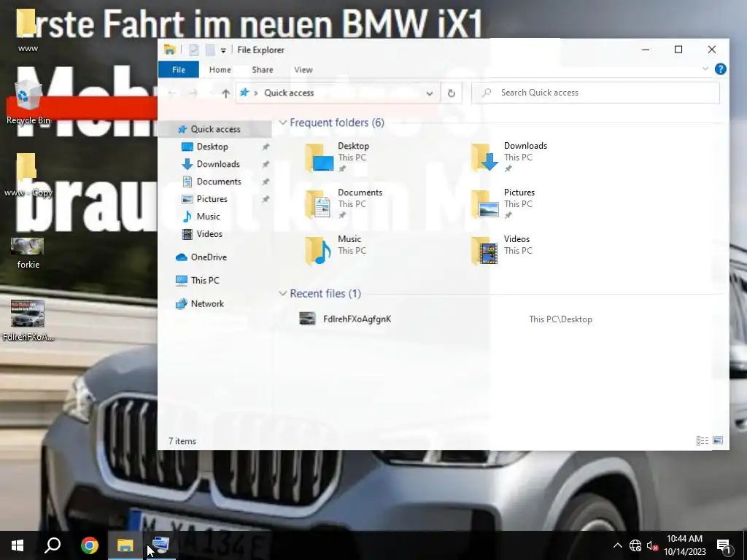Expand the ribbon with the chevron
Viewport: 747px width, 560px height.
(x=705, y=69)
